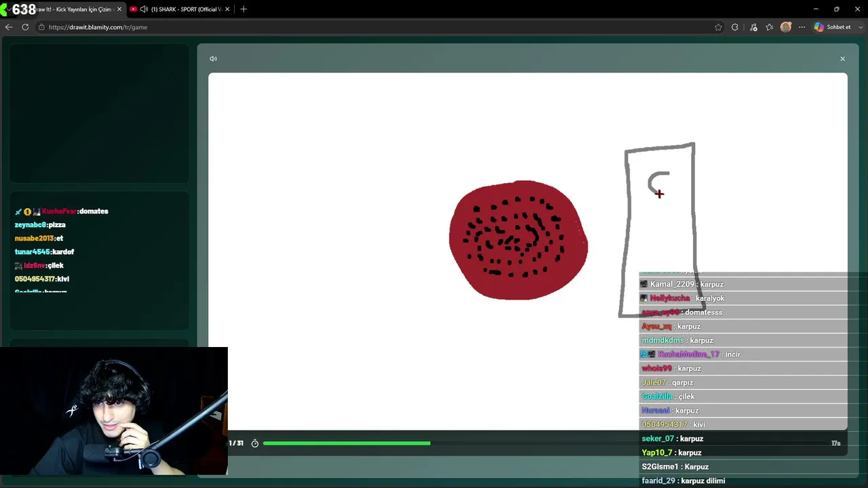868x488 pixels.
Task: Click the gold number 1 badge beside KuchaFear
Action: click(28, 211)
